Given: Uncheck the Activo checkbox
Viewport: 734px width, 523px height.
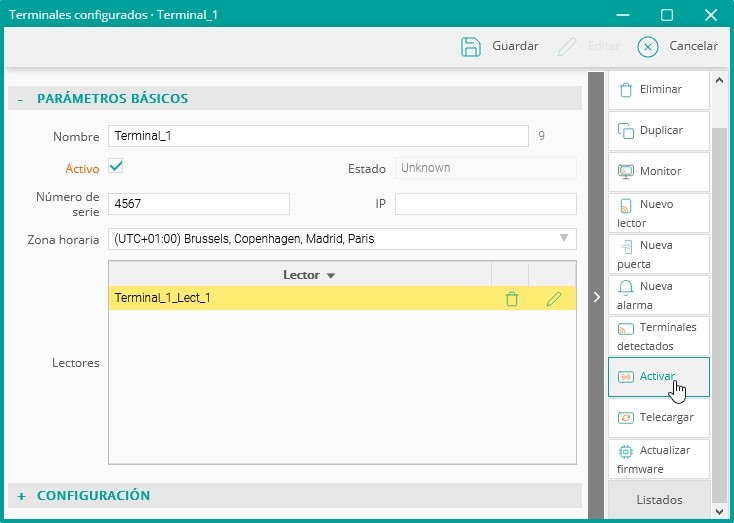Looking at the screenshot, I should pos(115,167).
